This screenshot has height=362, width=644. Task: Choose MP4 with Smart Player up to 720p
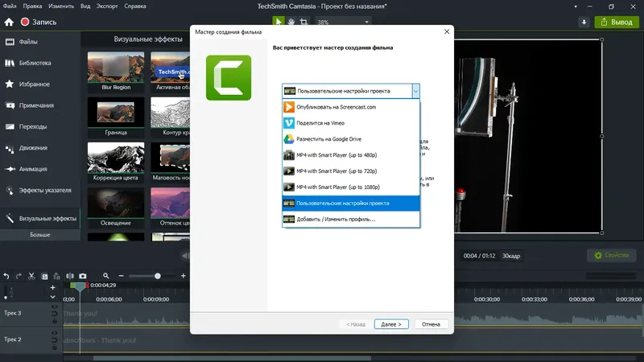coord(351,171)
